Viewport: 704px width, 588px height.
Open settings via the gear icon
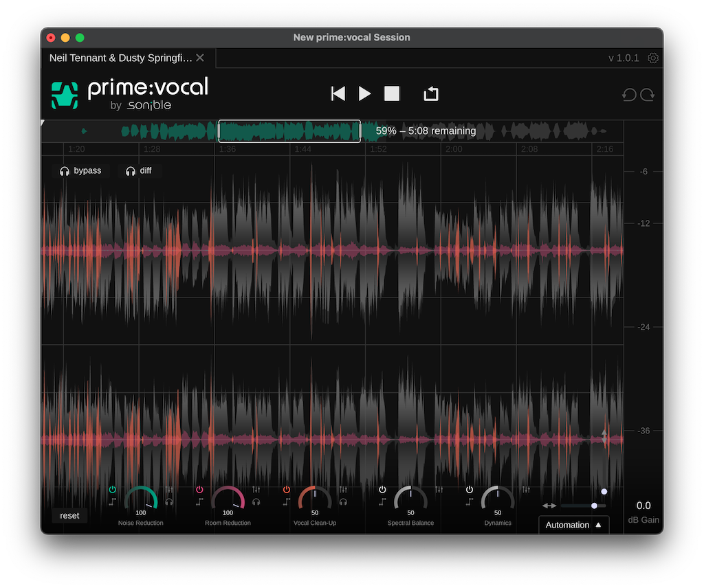pyautogui.click(x=653, y=58)
